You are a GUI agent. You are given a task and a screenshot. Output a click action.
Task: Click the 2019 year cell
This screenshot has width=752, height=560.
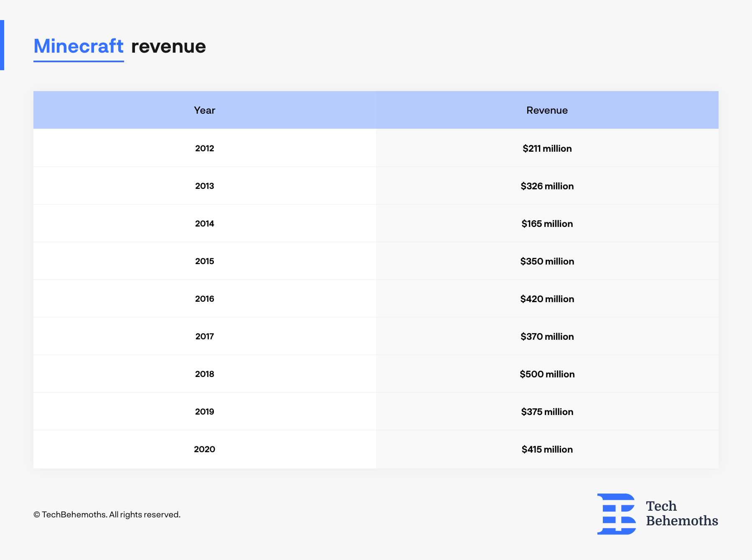point(205,411)
